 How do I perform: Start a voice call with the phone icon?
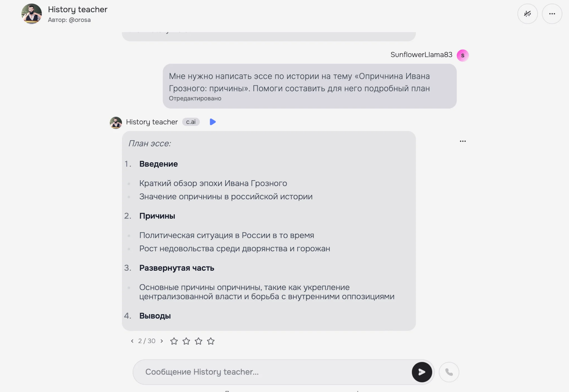tap(449, 372)
